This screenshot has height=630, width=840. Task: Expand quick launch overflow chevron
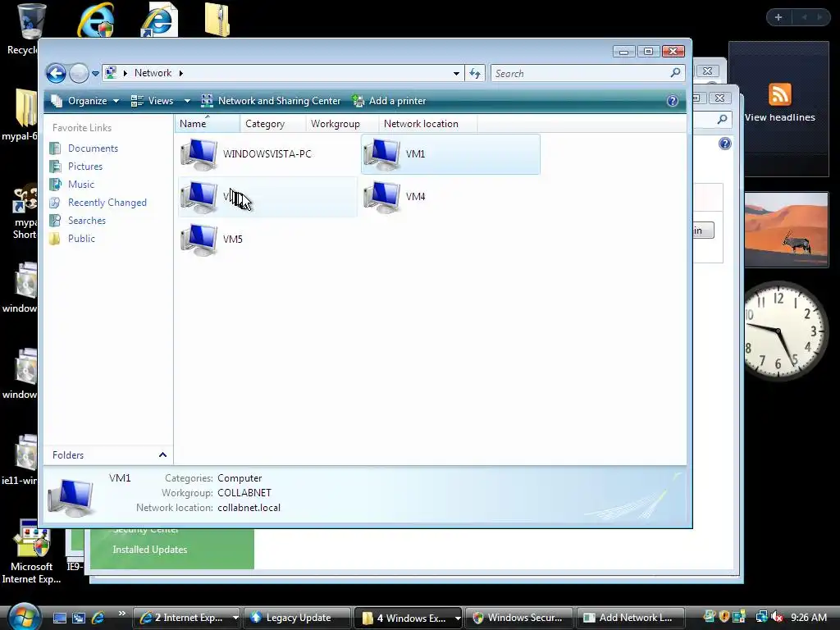121,614
